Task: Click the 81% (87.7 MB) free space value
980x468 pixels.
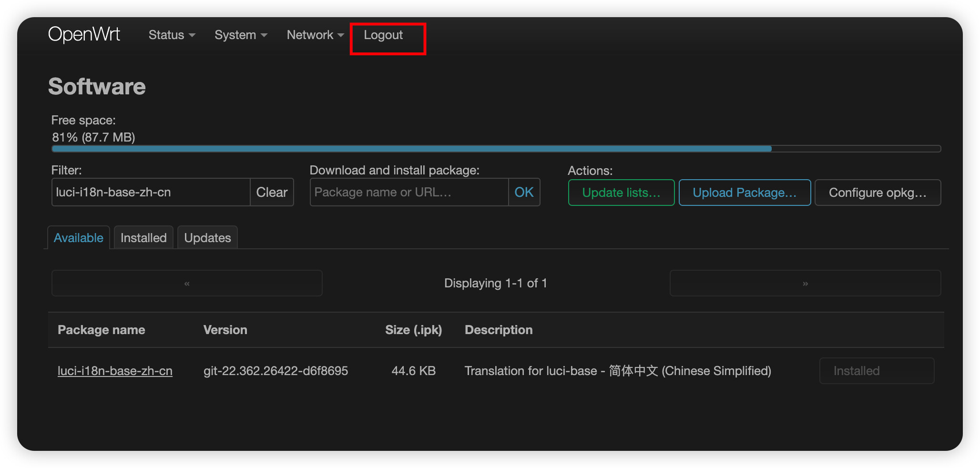Action: [x=93, y=137]
